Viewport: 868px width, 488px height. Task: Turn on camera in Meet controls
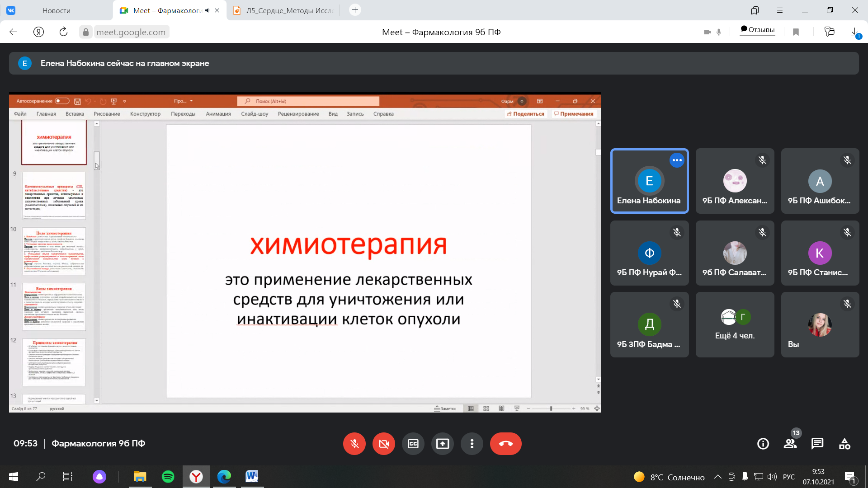(384, 444)
